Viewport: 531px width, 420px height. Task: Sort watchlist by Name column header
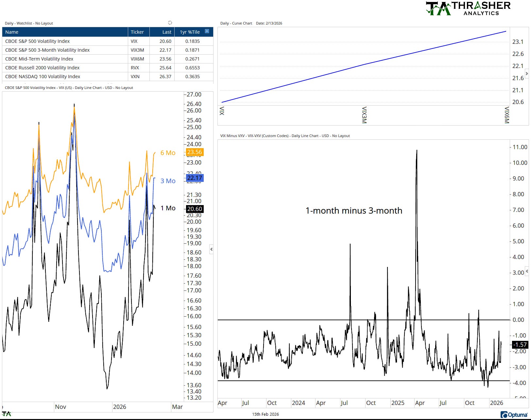point(65,32)
